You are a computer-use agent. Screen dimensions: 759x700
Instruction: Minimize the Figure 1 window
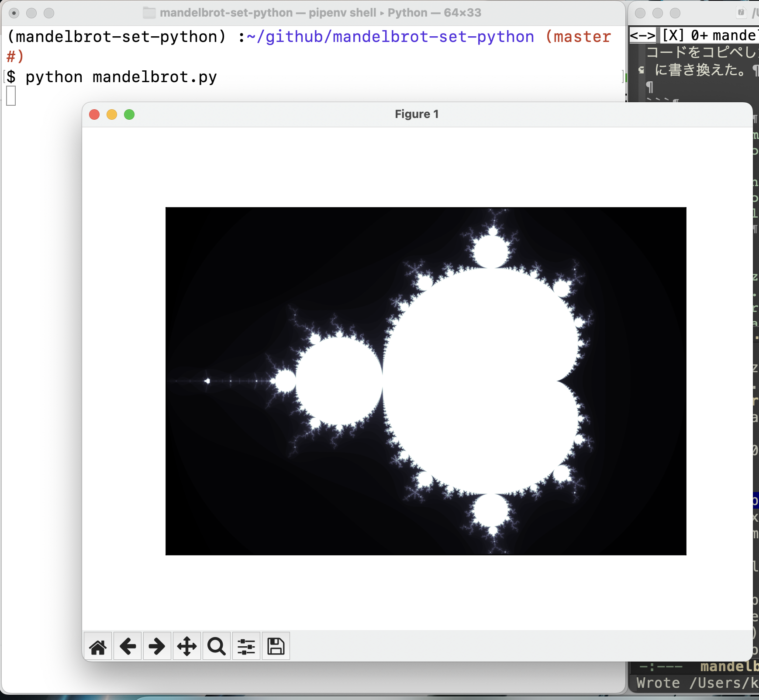[112, 114]
